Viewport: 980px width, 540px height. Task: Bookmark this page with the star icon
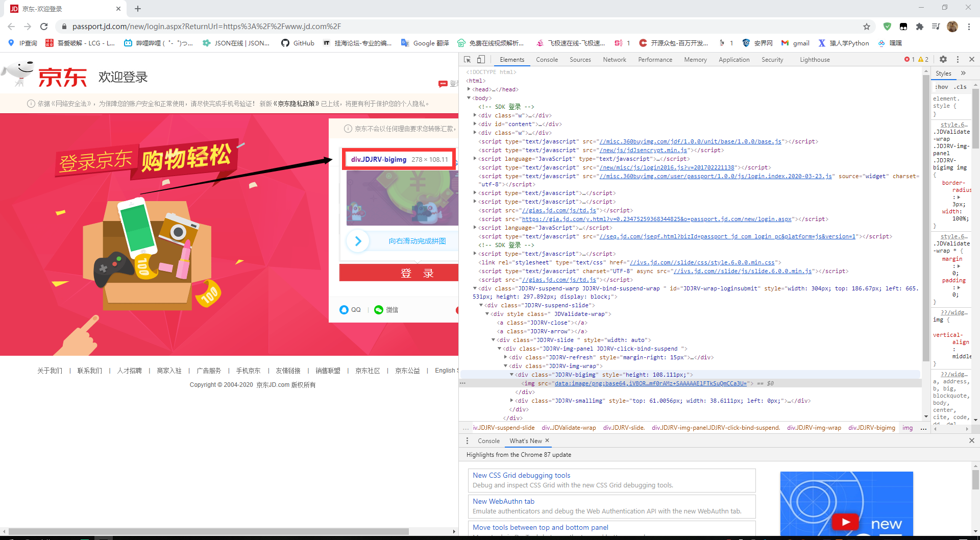click(867, 27)
